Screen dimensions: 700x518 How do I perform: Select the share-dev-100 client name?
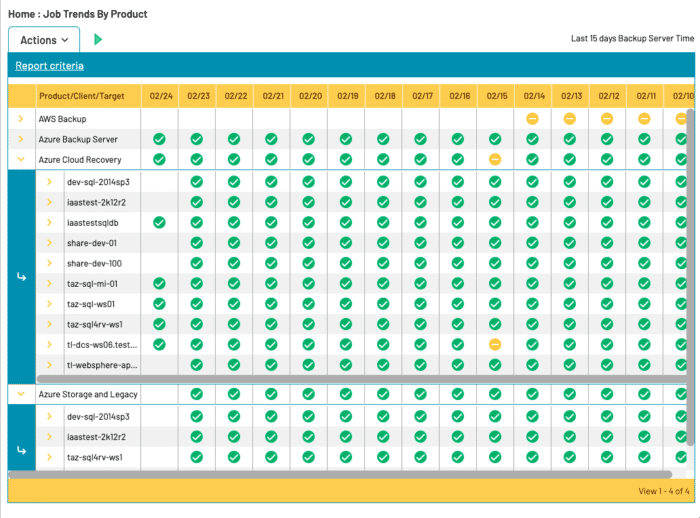pos(94,263)
